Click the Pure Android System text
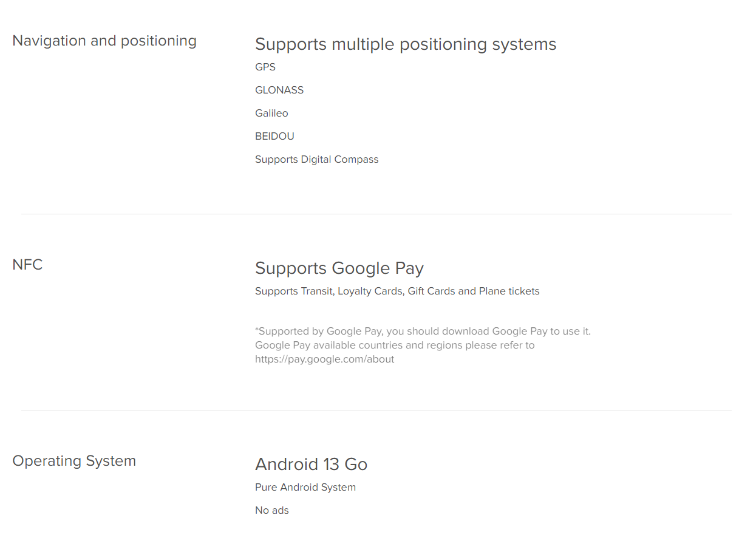 (x=305, y=487)
